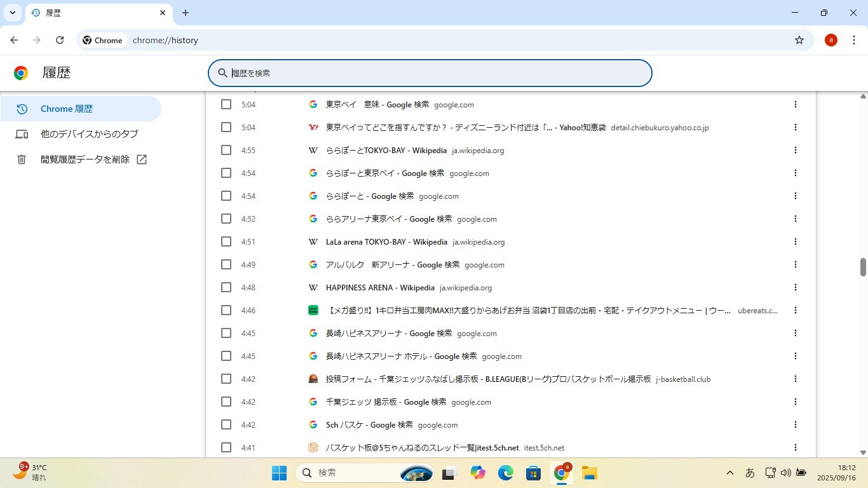
Task: Open a new tab with plus button
Action: pyautogui.click(x=186, y=13)
